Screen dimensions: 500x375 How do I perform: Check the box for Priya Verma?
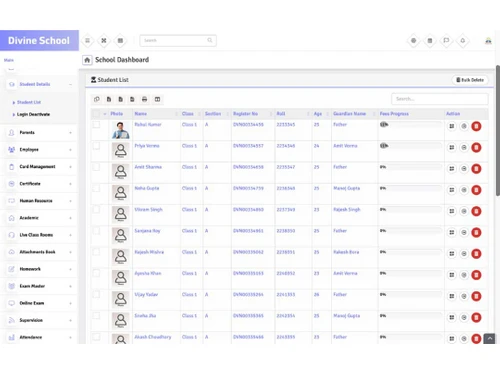(96, 146)
